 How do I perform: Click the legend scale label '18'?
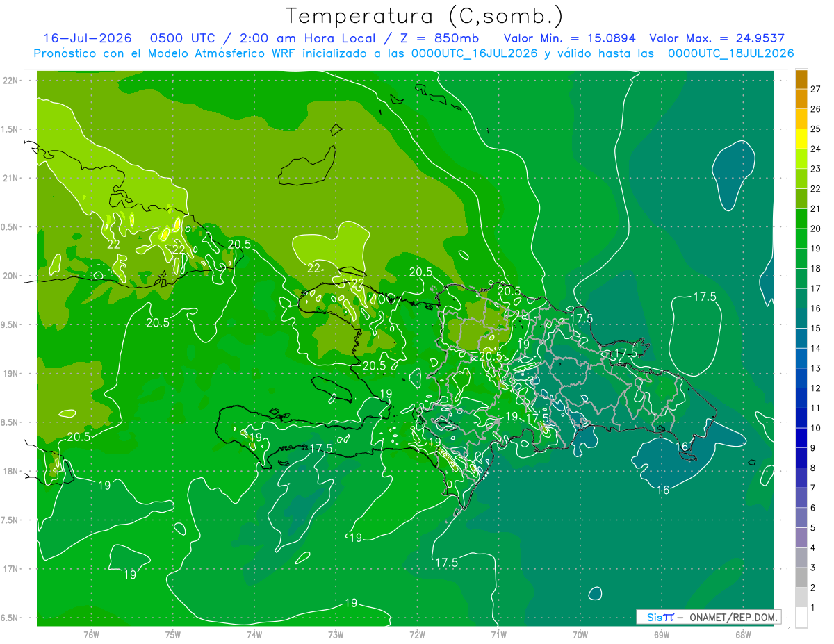[x=815, y=267]
